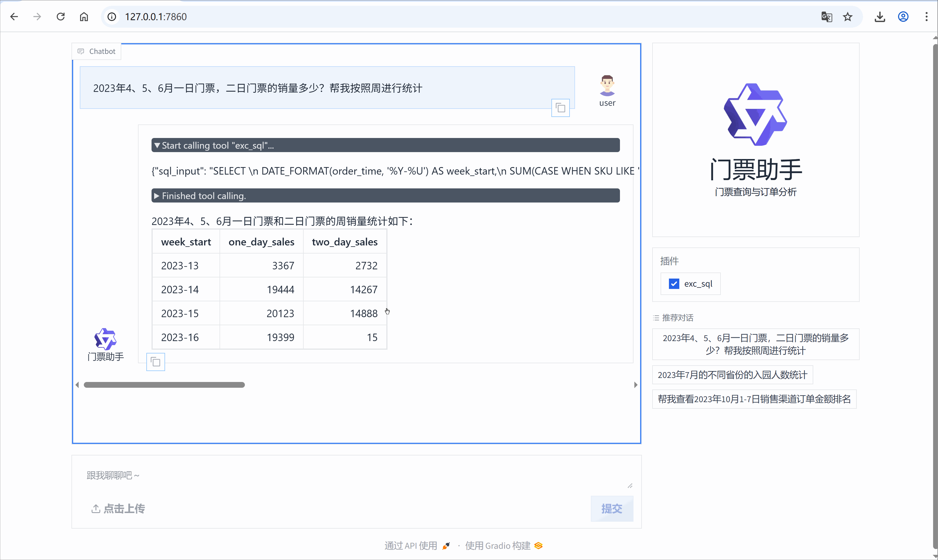The height and width of the screenshot is (560, 938).
Task: Go back to the previous page
Action: (x=14, y=17)
